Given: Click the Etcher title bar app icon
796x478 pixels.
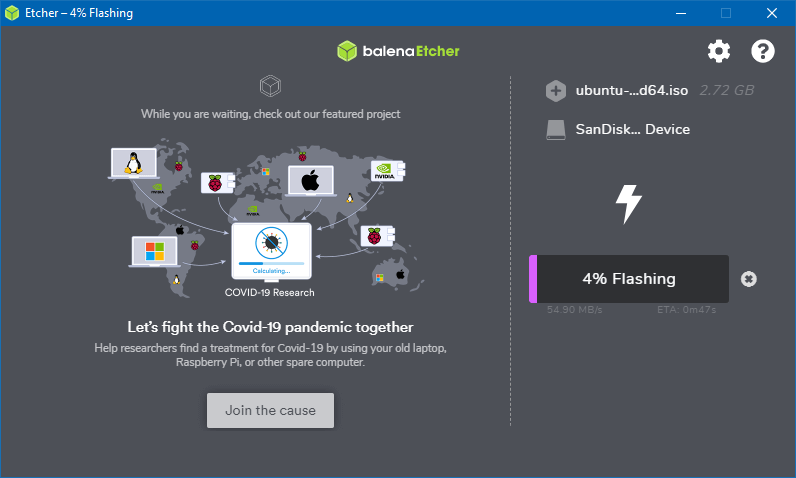Looking at the screenshot, I should 12,13.
